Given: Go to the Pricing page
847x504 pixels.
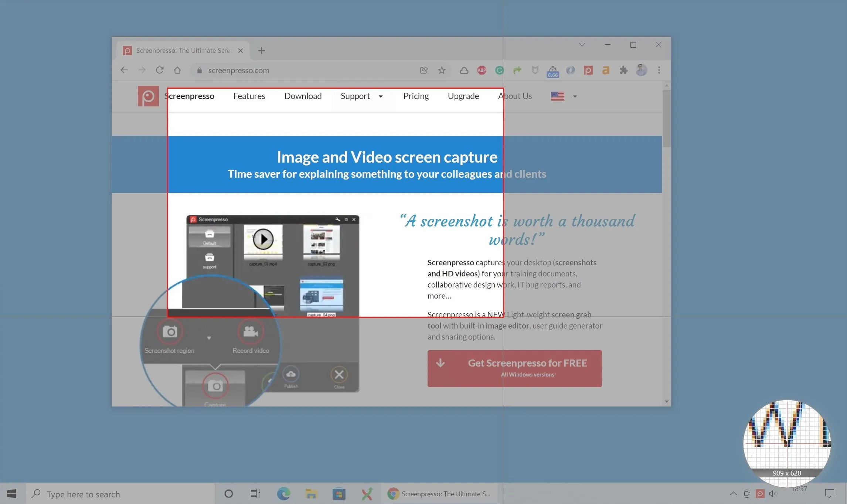Looking at the screenshot, I should (x=416, y=96).
